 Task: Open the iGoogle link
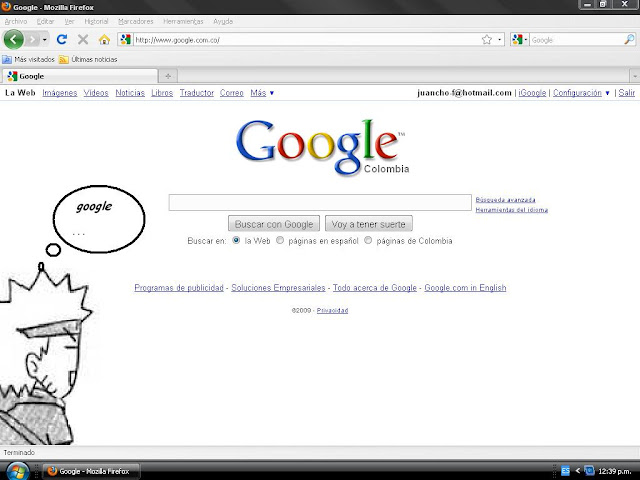[x=532, y=93]
